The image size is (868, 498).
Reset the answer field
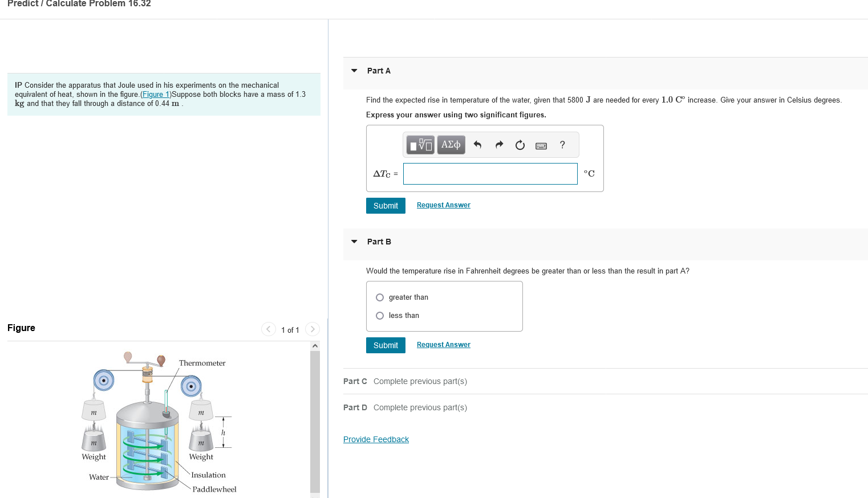point(520,145)
